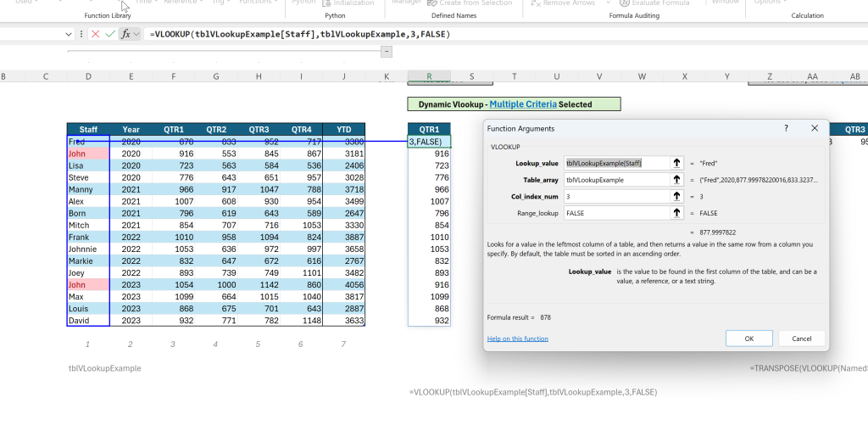
Task: Click the Defined Names group label
Action: 454,15
